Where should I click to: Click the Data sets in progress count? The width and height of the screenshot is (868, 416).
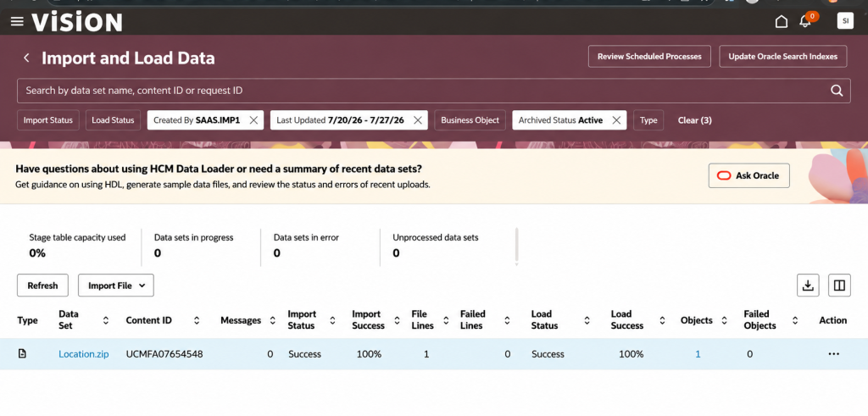pos(157,253)
